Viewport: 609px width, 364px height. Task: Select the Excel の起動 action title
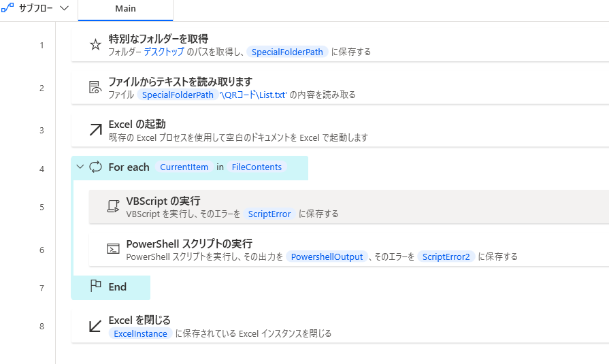point(137,125)
